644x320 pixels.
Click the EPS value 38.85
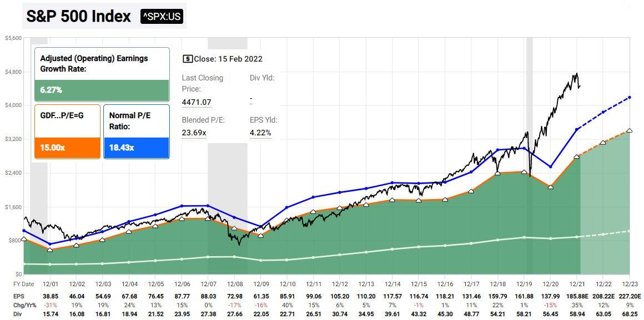[50, 295]
